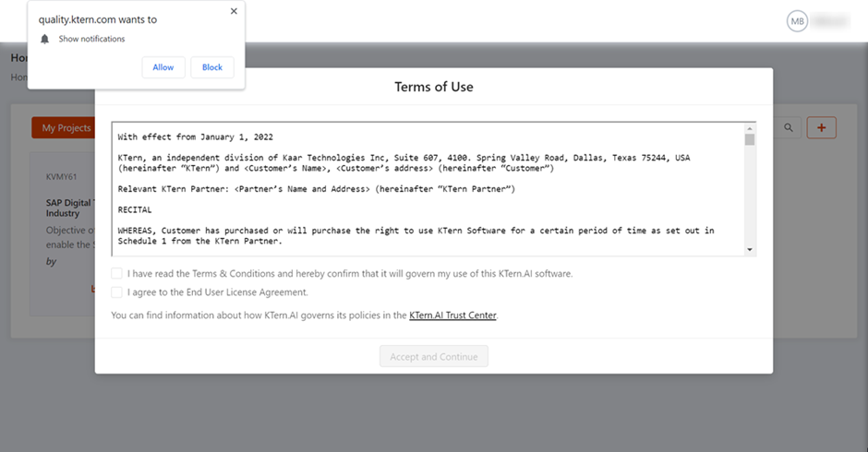
Task: Select the My Projects tab
Action: click(64, 128)
